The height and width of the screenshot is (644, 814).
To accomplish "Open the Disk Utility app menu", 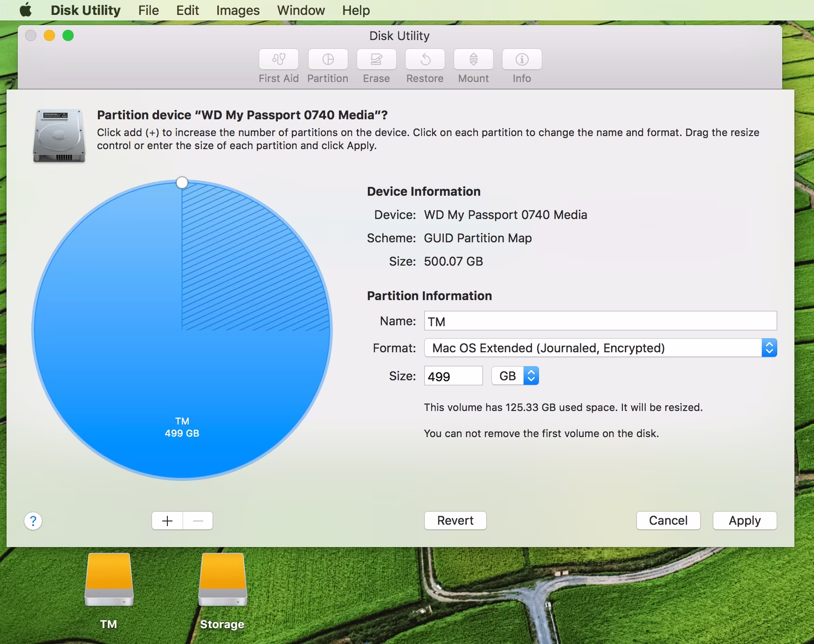I will (86, 10).
